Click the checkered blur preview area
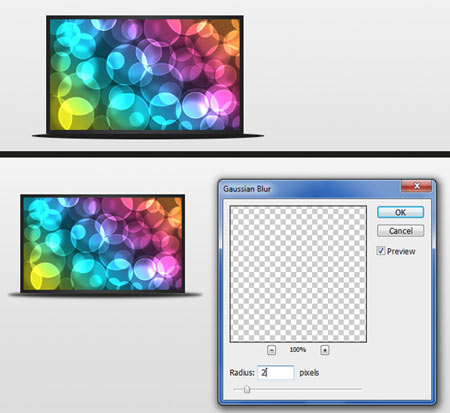 point(298,274)
